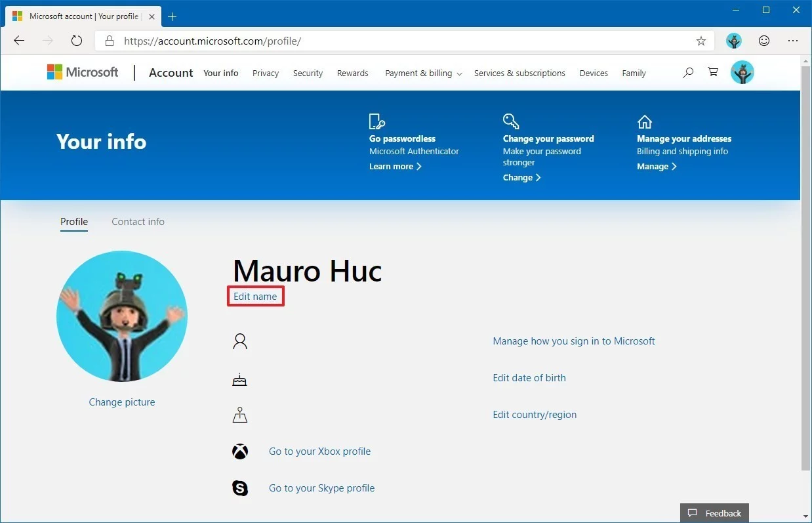Image resolution: width=812 pixels, height=523 pixels.
Task: Expand the Payment & billing menu
Action: click(x=423, y=73)
